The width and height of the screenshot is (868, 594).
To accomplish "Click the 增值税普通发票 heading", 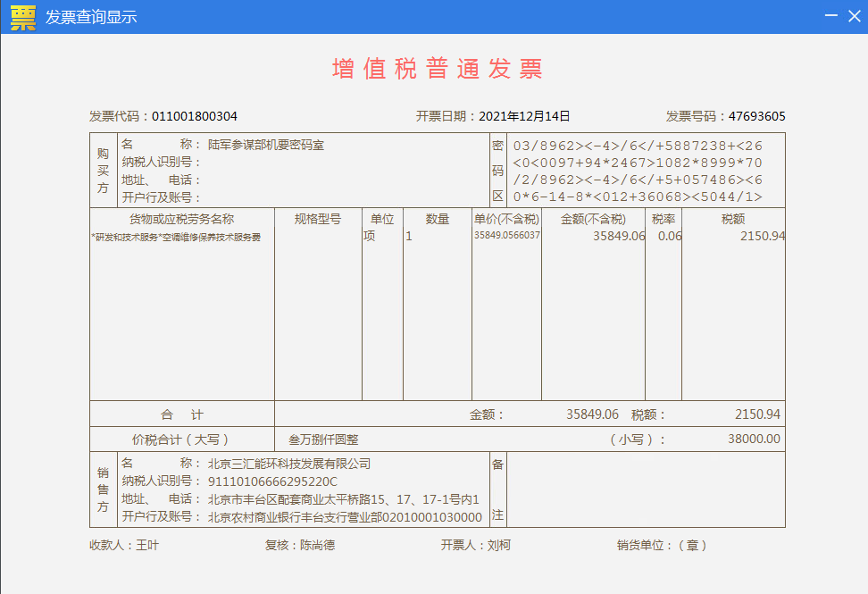I will pos(438,69).
